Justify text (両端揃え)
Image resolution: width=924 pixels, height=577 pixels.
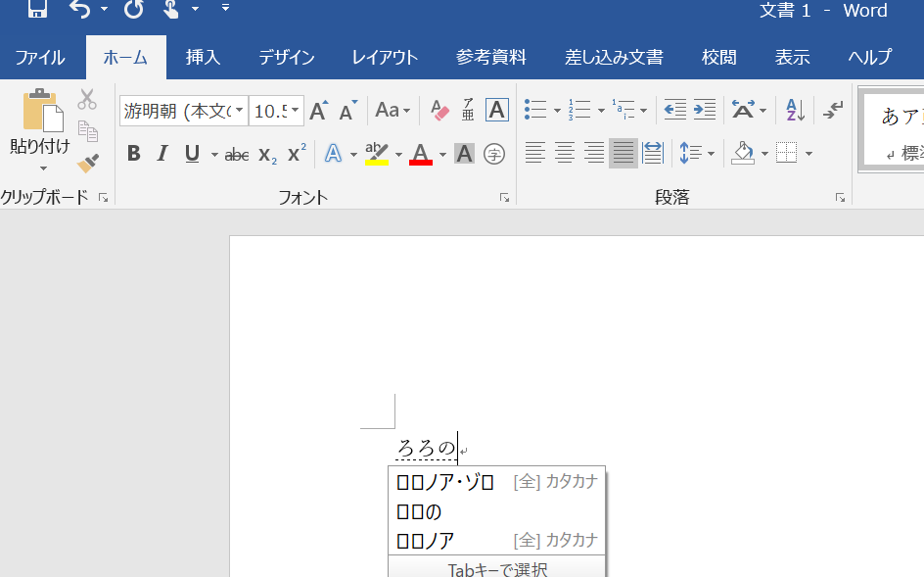coord(623,153)
